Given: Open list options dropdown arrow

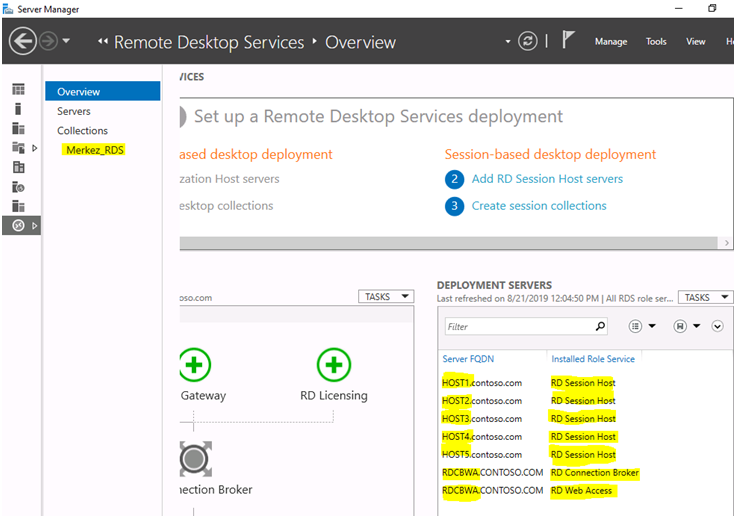Looking at the screenshot, I should 652,326.
